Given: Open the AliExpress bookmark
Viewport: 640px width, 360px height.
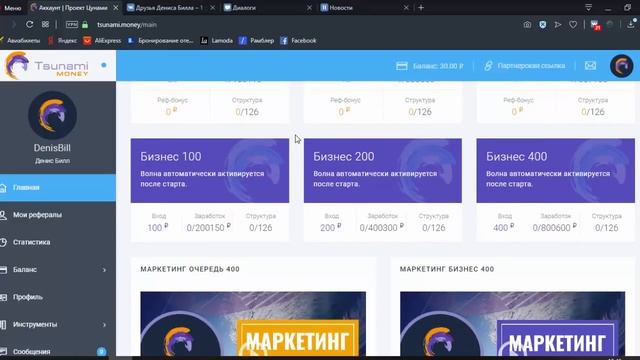Looking at the screenshot, I should (x=102, y=40).
